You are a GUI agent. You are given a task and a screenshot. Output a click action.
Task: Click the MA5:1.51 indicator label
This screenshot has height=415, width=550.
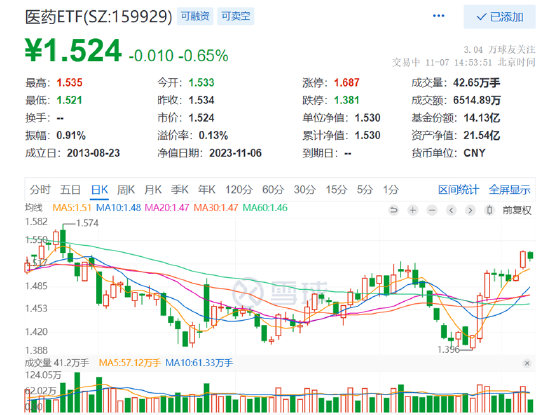pyautogui.click(x=72, y=208)
